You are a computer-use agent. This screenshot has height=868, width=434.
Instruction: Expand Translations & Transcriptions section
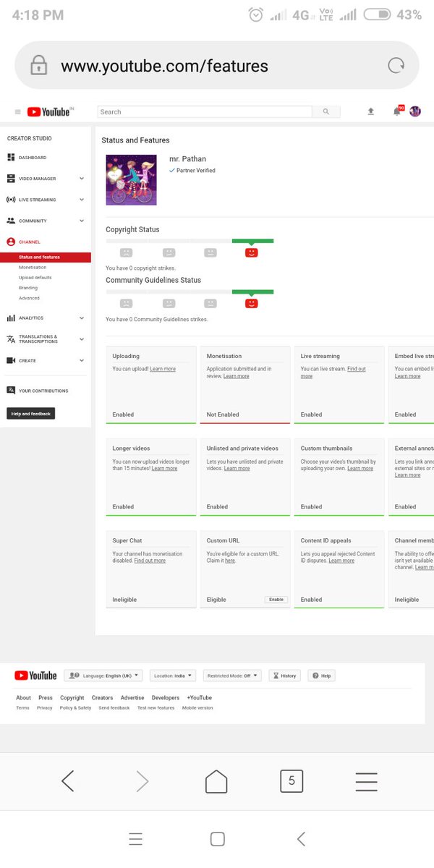82,339
